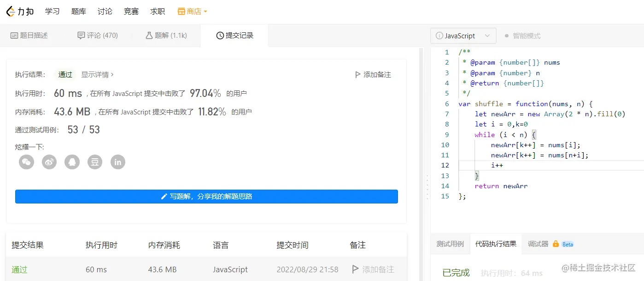Image resolution: width=644 pixels, height=281 pixels.
Task: Share result via Weibo icon
Action: coord(49,161)
